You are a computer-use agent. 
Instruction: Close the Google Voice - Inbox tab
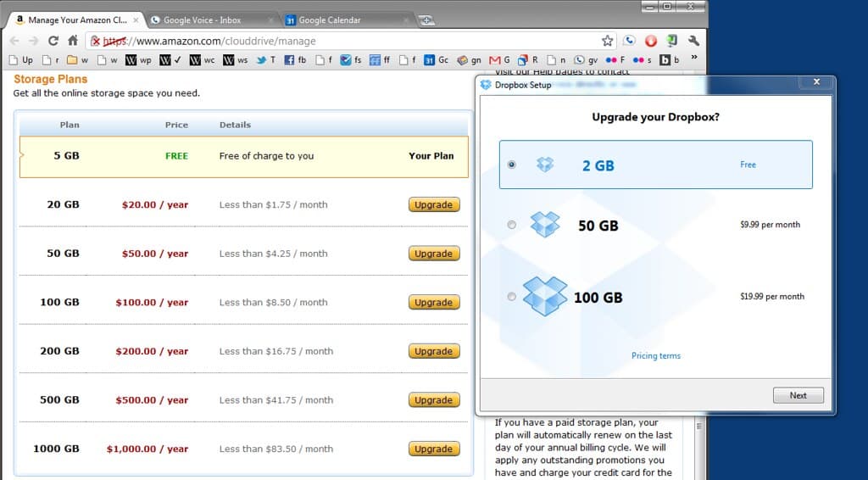point(270,20)
